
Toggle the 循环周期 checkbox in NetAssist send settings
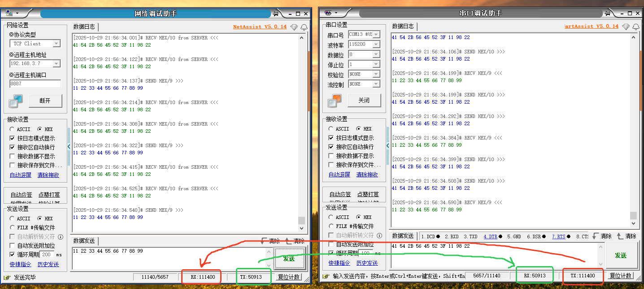pyautogui.click(x=12, y=254)
